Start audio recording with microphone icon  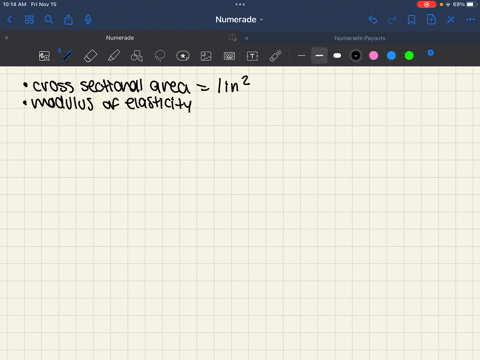click(x=88, y=20)
